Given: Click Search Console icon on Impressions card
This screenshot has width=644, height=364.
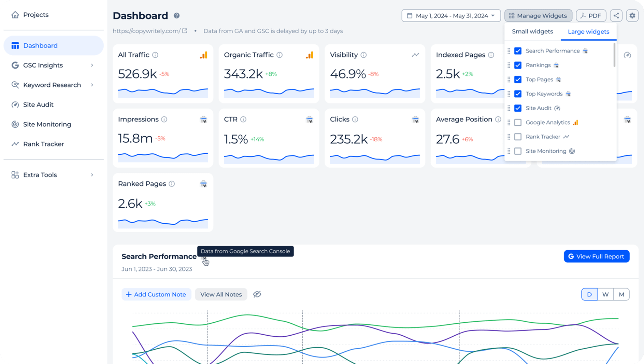Looking at the screenshot, I should [203, 120].
